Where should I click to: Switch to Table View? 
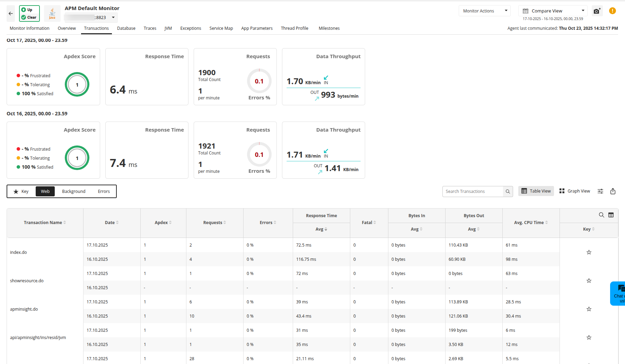pyautogui.click(x=536, y=191)
